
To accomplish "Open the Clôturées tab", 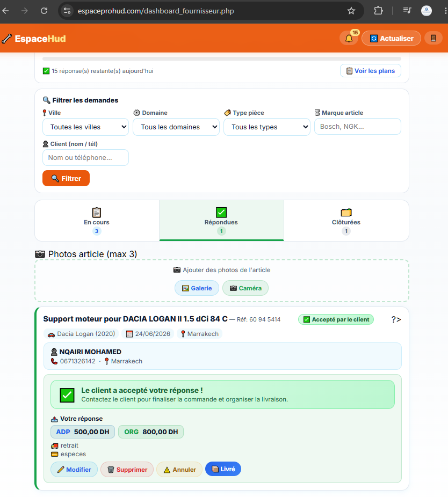I will coord(346,221).
